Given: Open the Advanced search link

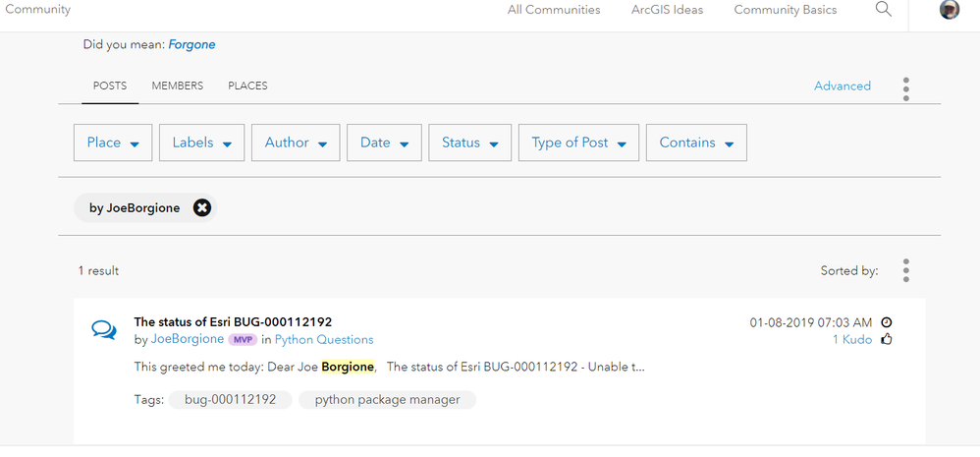Looking at the screenshot, I should point(842,86).
